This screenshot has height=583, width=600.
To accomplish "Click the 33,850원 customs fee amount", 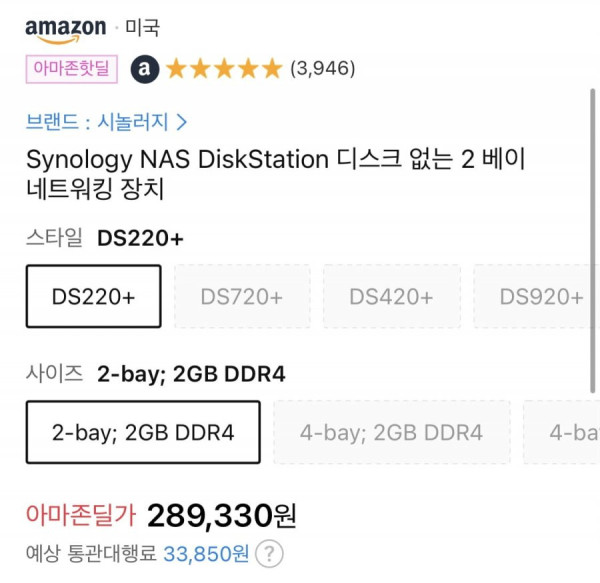I will pyautogui.click(x=206, y=554).
